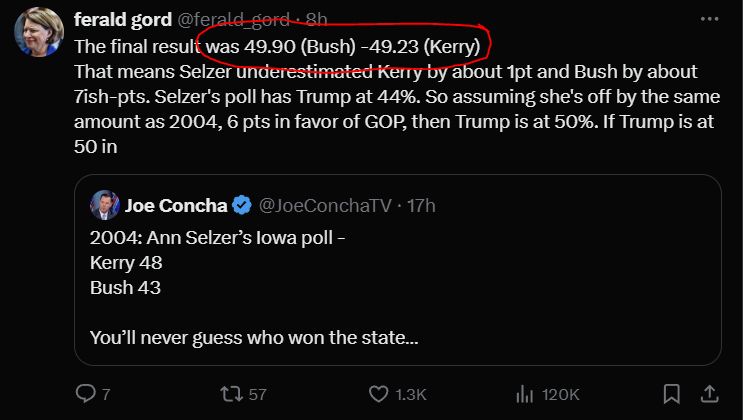Image resolution: width=743 pixels, height=420 pixels.
Task: Click Joe Concha's small profile picture
Action: tap(104, 206)
